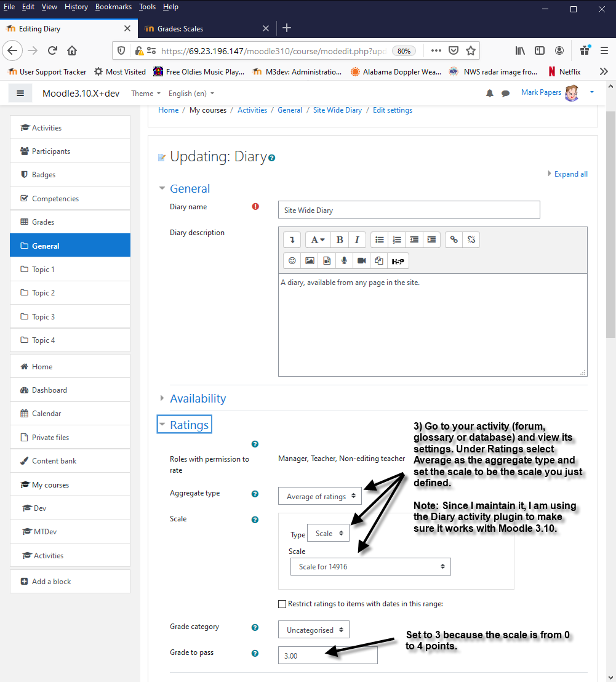616x682 pixels.
Task: Toggle bold formatting in description editor
Action: pyautogui.click(x=340, y=239)
